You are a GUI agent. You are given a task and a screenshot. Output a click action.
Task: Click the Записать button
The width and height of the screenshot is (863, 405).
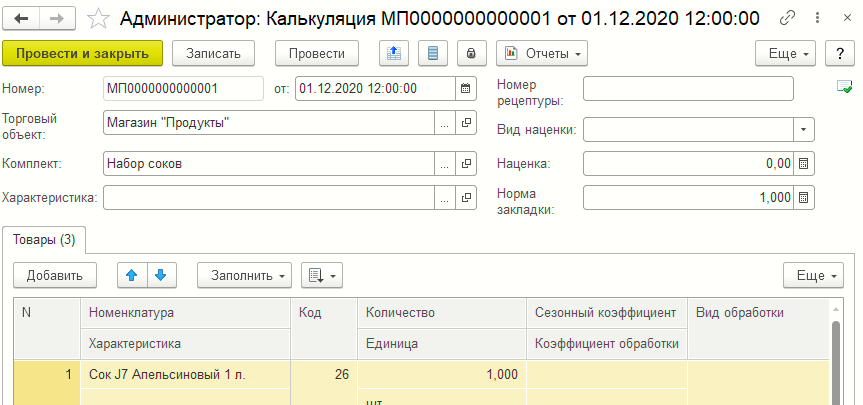click(x=213, y=53)
